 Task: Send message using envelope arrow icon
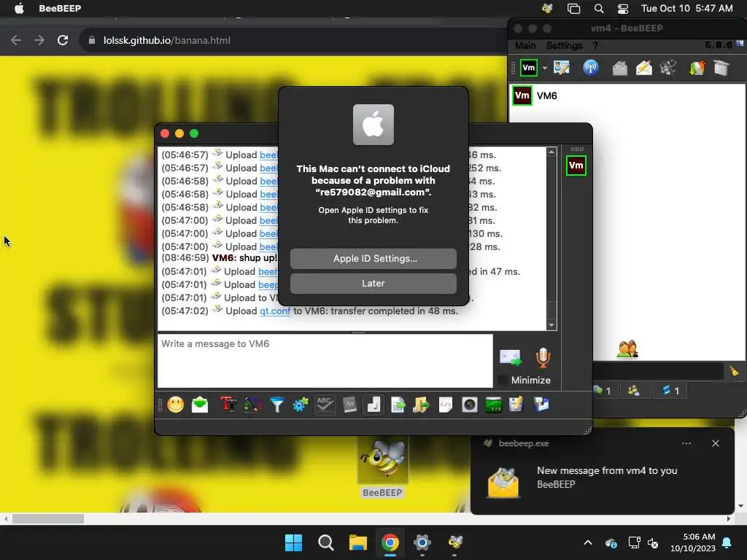coord(510,357)
